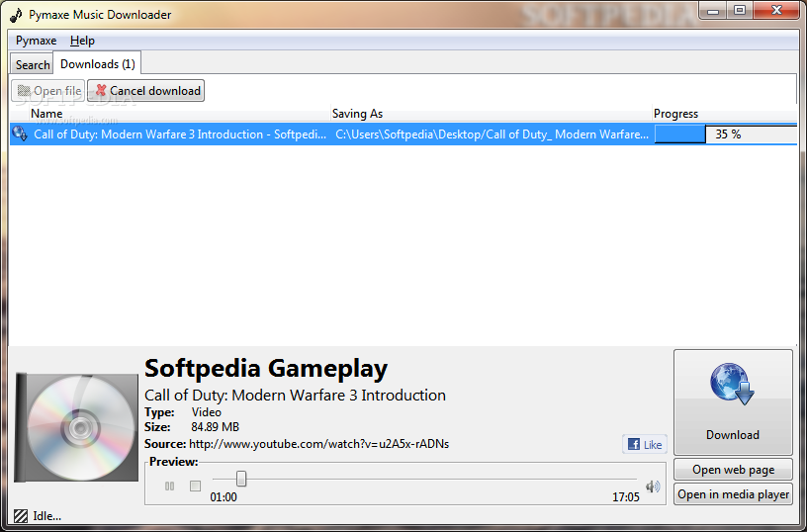Image resolution: width=807 pixels, height=532 pixels.
Task: Click the Softpedia Gameplay title
Action: pos(266,368)
